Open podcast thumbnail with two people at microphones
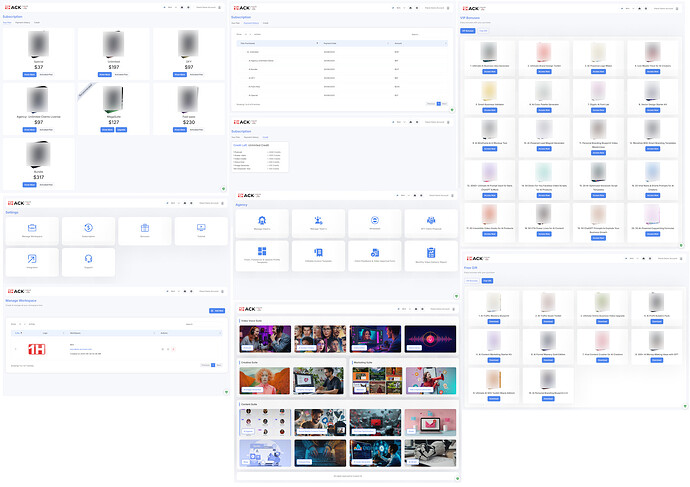Screen dimensions: 690x487 265,339
